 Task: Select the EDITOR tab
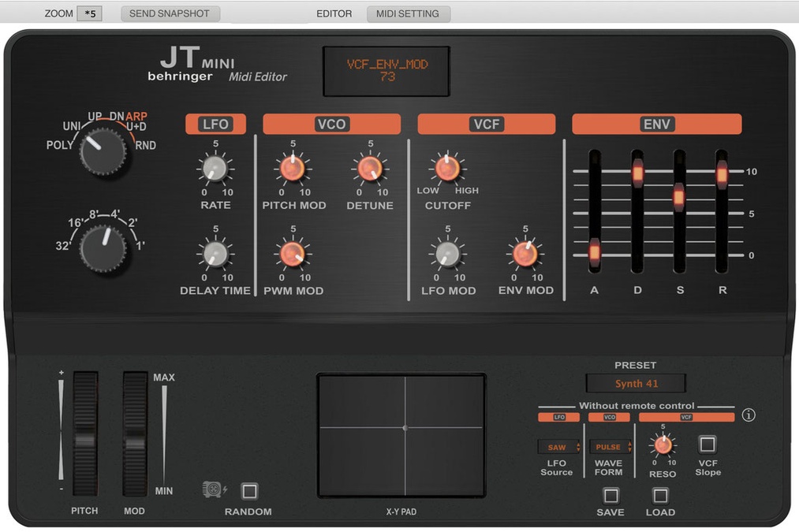point(334,13)
